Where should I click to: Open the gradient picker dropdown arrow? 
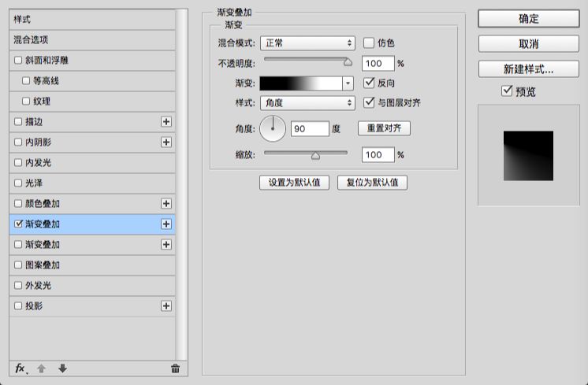click(x=348, y=83)
